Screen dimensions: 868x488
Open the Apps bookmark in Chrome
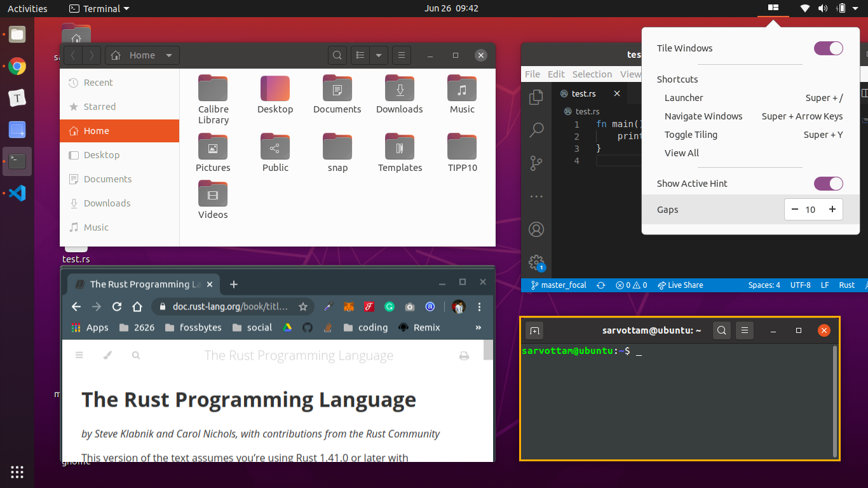coord(90,328)
